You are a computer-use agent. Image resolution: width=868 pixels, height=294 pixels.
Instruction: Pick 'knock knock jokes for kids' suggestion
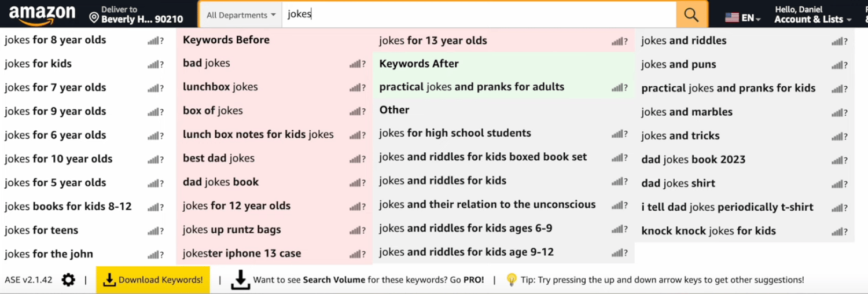pyautogui.click(x=708, y=231)
